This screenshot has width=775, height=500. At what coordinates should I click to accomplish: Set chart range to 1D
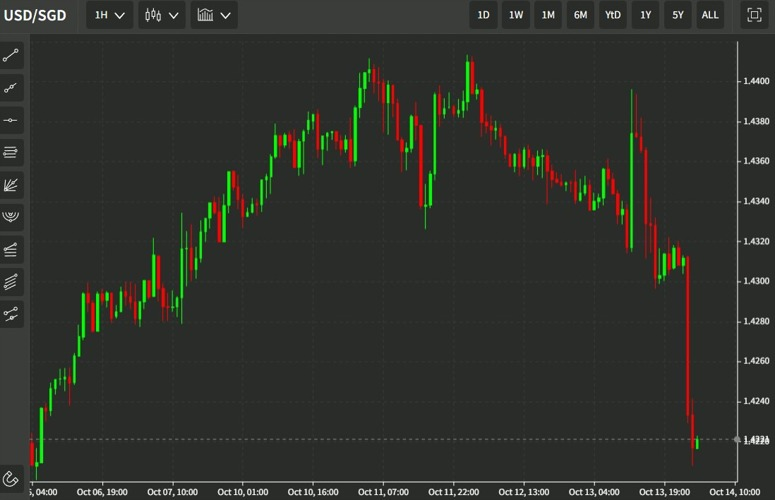pyautogui.click(x=483, y=15)
